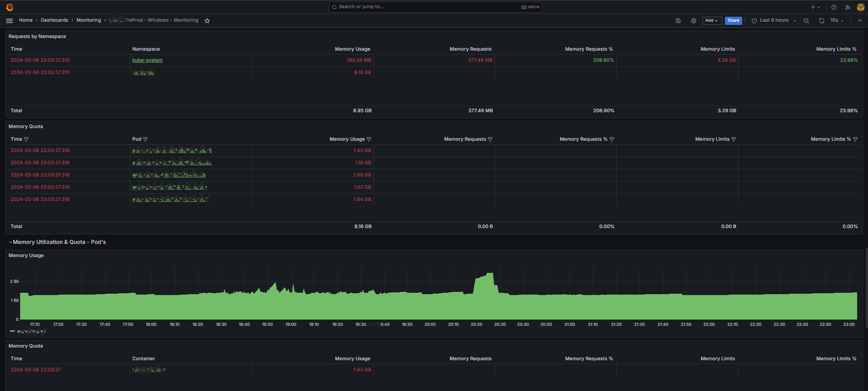
Task: Open the Last 6 hours time picker
Action: 774,20
